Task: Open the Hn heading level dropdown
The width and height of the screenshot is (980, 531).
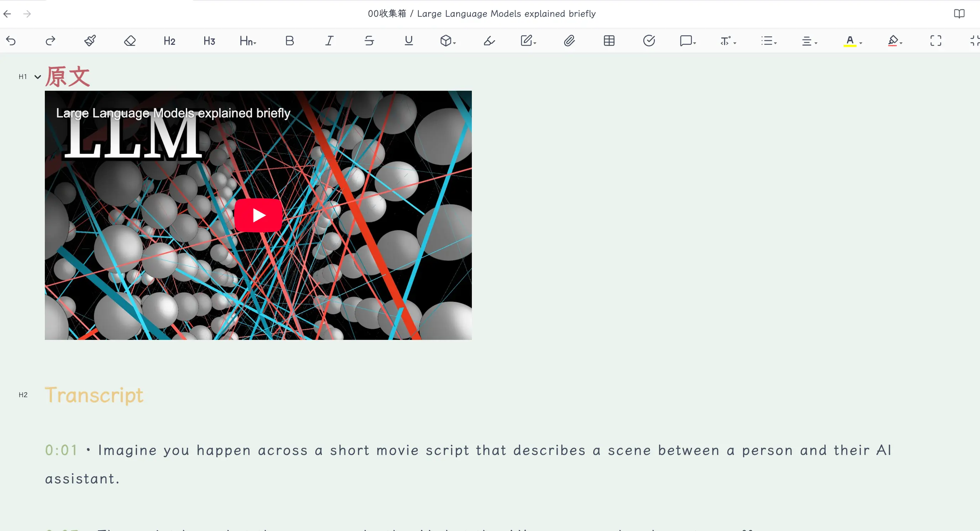Action: (248, 41)
